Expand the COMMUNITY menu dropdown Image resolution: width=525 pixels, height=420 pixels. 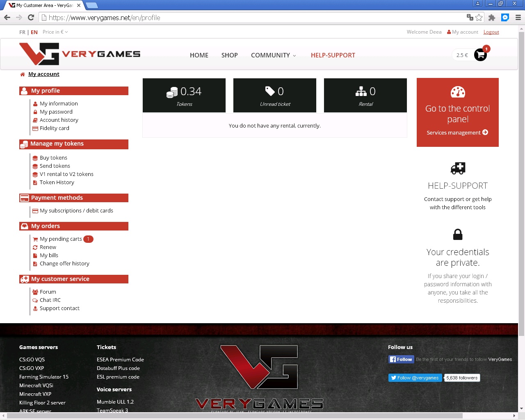pyautogui.click(x=273, y=55)
